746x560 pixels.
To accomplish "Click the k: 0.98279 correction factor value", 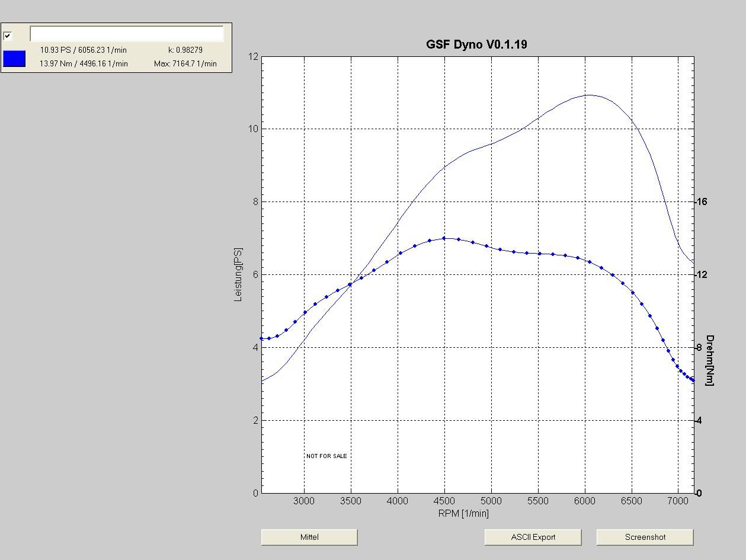I will pyautogui.click(x=185, y=50).
